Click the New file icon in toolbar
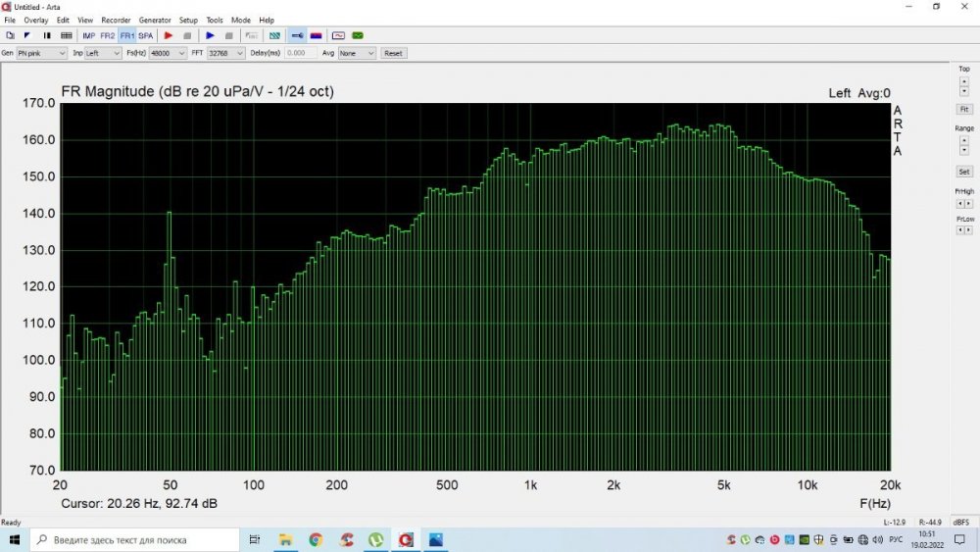 tap(10, 35)
